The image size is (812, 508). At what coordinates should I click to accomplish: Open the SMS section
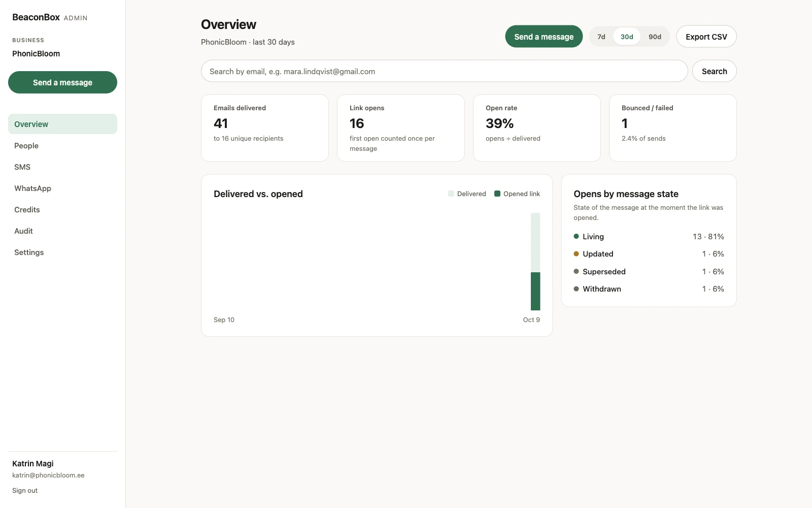pyautogui.click(x=62, y=167)
